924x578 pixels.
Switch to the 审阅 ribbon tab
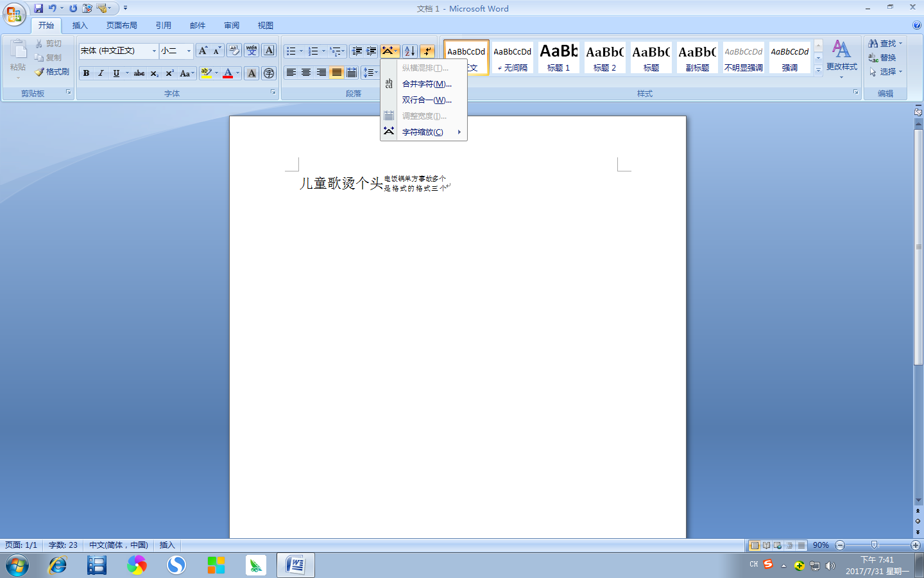[232, 26]
